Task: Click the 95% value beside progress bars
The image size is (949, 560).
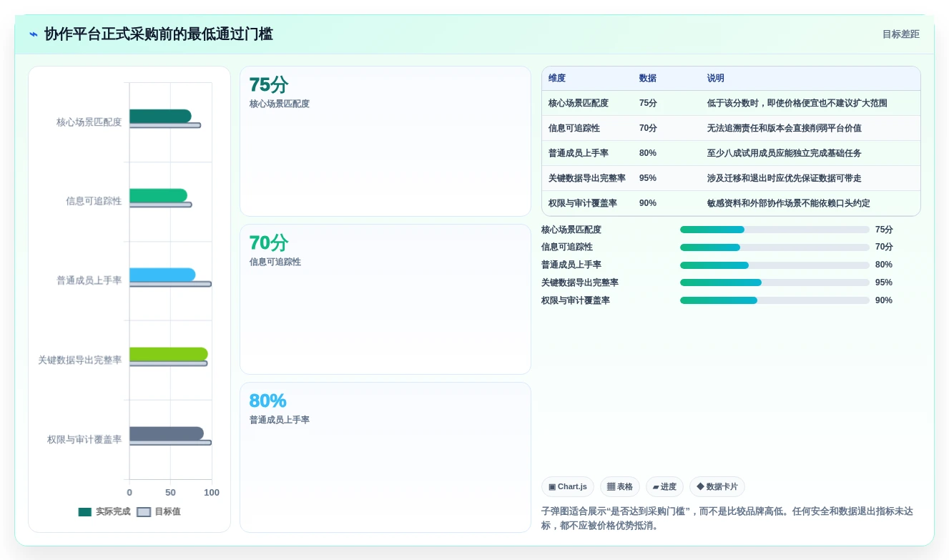Action: coord(884,283)
